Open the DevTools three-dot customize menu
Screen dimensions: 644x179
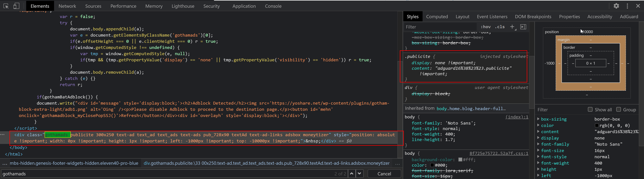627,6
